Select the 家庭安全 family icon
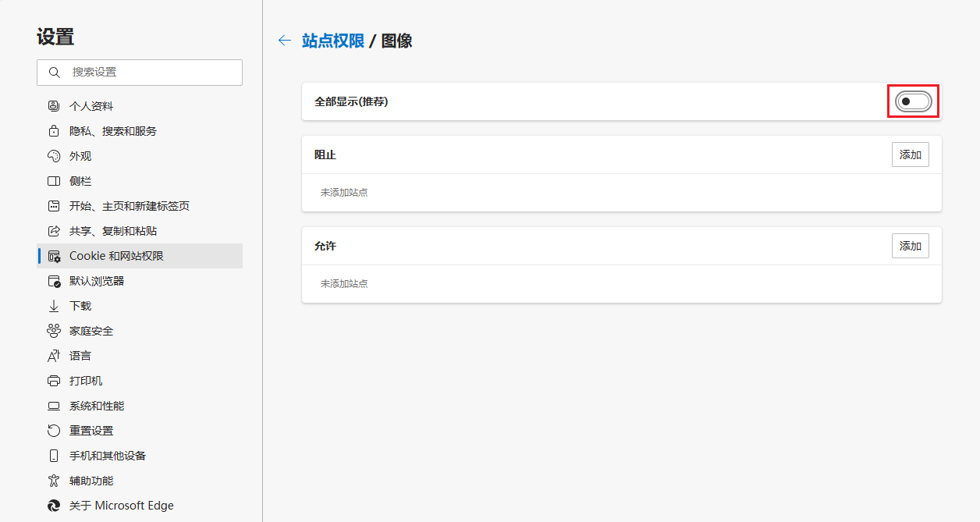The width and height of the screenshot is (980, 522). pyautogui.click(x=53, y=330)
